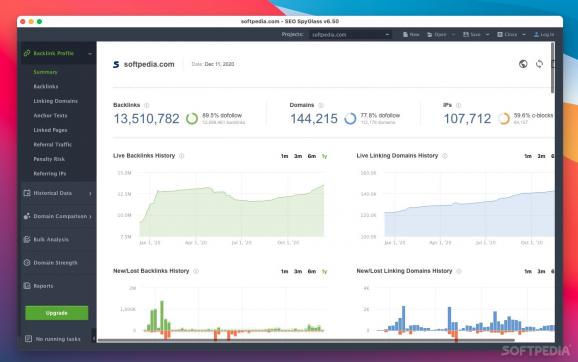578x362 pixels.
Task: Select 3m range for New/Lost Backlinks History
Action: 298,272
